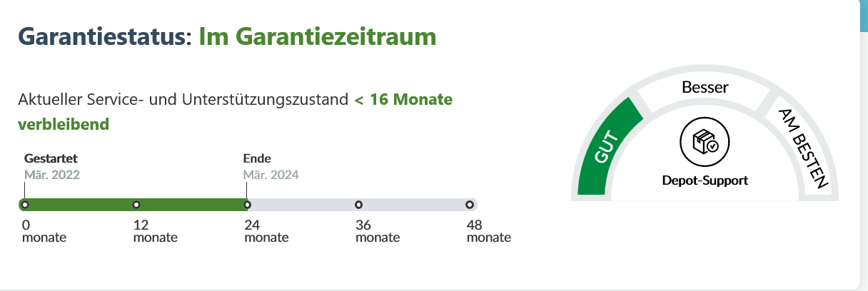Screen dimensions: 868x291
Task: Click the 0 monate timeline marker
Action: tap(25, 205)
